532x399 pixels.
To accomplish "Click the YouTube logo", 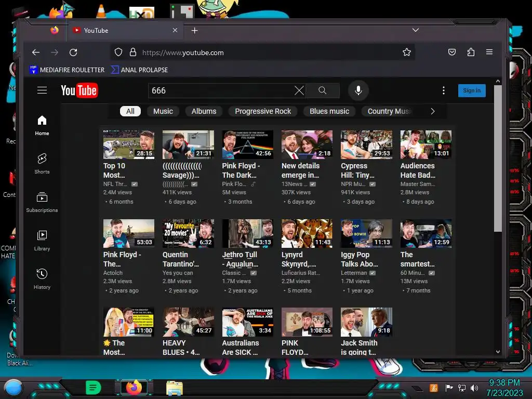I will (x=79, y=90).
